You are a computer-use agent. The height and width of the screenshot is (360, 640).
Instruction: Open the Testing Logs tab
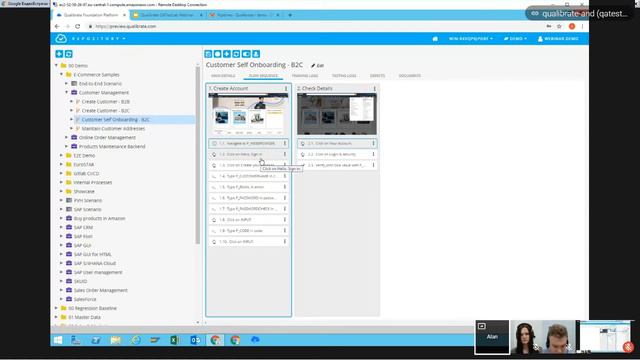click(344, 76)
